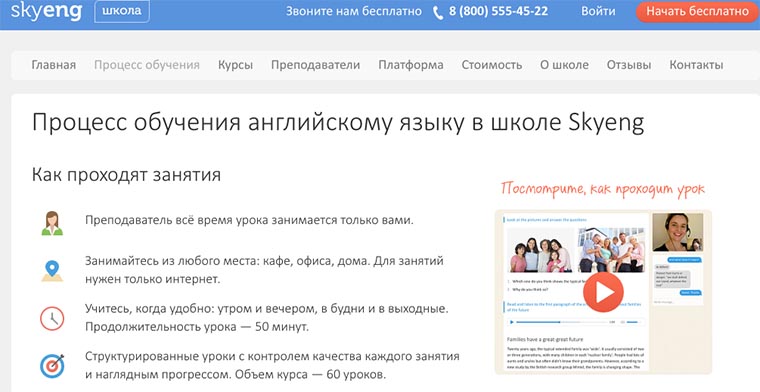Click right family photo in lesson preview
This screenshot has height=392, width=760.
click(x=611, y=250)
